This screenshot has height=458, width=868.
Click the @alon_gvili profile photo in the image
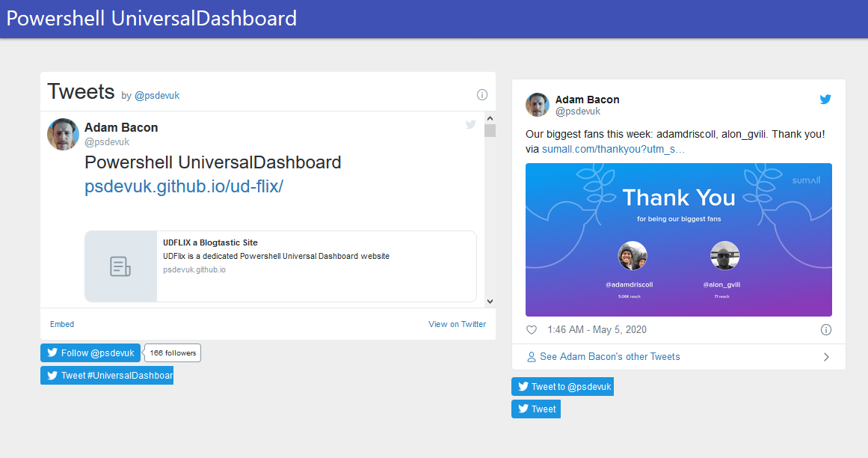[x=724, y=256]
